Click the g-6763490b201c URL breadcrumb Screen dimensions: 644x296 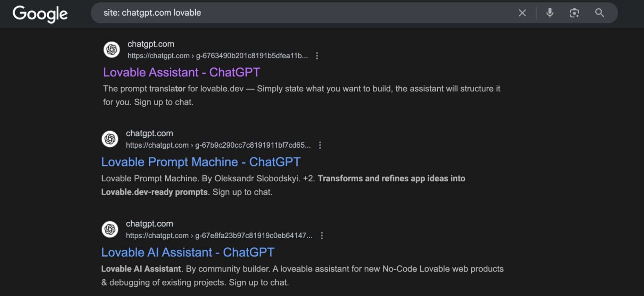tap(252, 56)
